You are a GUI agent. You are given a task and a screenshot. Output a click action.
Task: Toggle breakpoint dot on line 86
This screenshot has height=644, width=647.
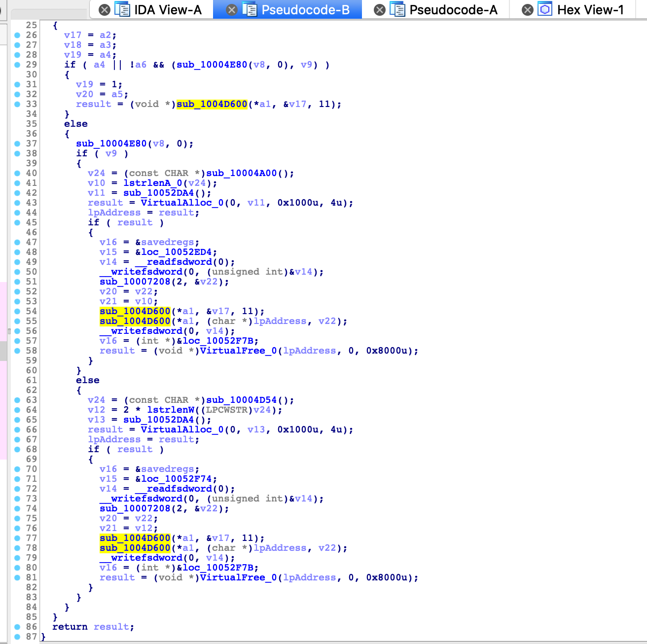[x=17, y=627]
